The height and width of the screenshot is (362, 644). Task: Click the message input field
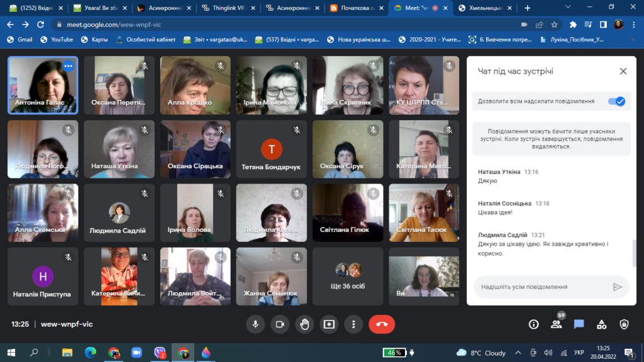tap(544, 287)
